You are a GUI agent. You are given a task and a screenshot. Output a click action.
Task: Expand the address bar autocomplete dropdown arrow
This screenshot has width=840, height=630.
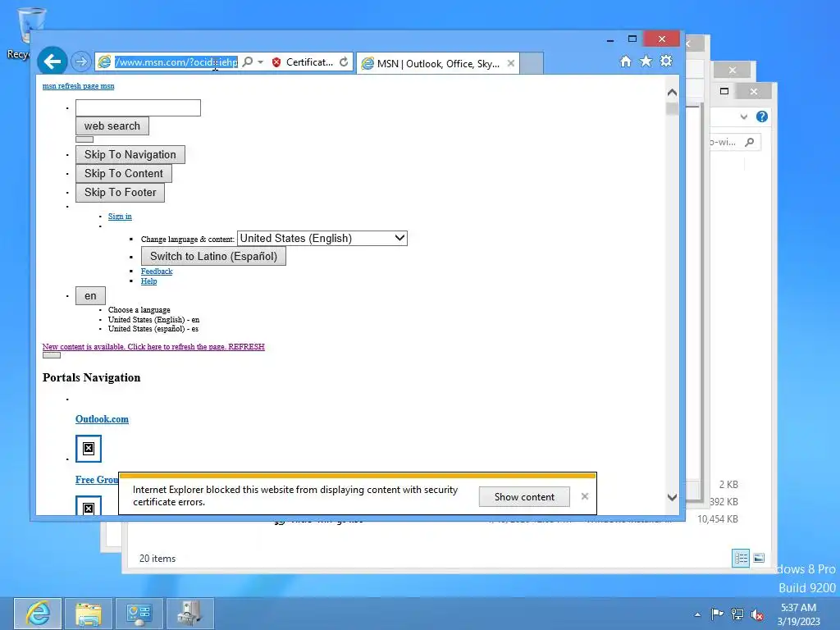(260, 62)
